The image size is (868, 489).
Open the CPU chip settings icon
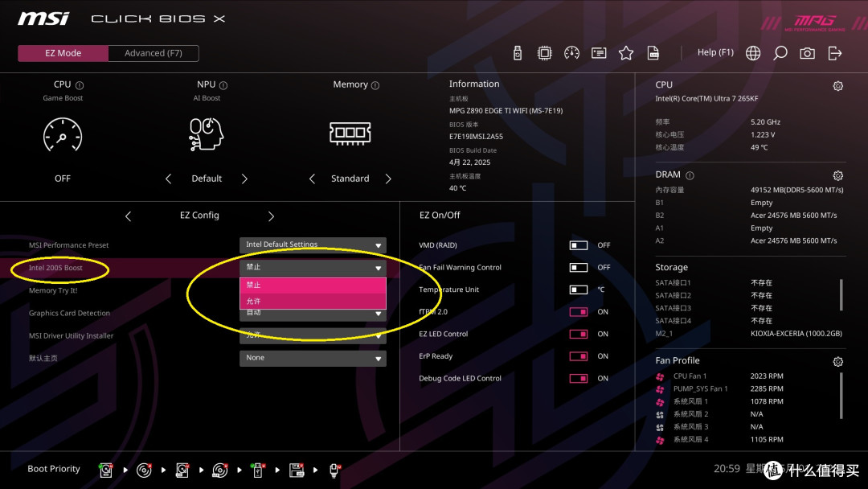(x=544, y=53)
